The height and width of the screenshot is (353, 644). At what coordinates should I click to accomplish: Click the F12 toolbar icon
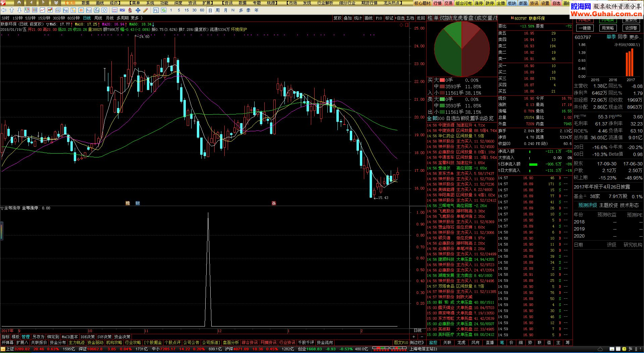(89, 10)
